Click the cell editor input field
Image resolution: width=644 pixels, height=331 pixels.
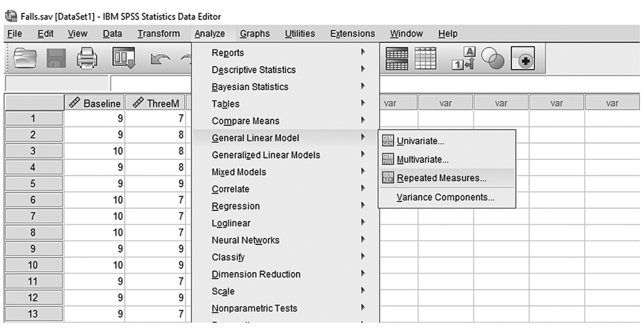point(151,84)
